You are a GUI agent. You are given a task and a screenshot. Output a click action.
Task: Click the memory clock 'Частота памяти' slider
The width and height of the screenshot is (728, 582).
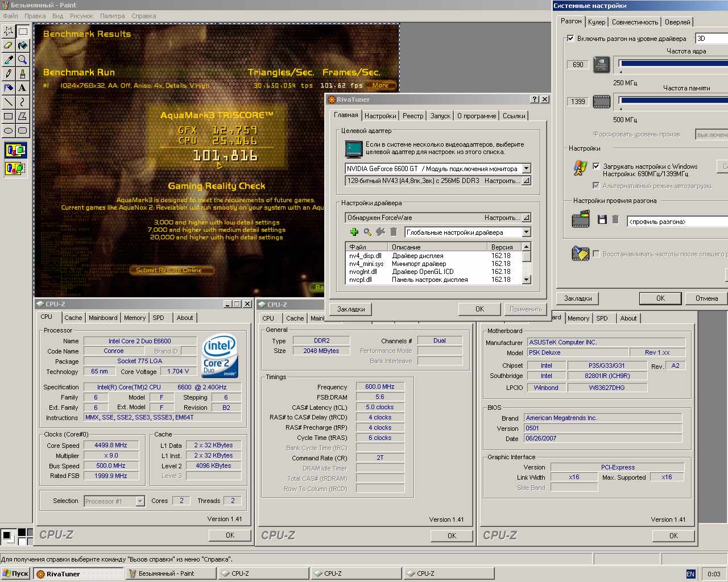point(673,101)
